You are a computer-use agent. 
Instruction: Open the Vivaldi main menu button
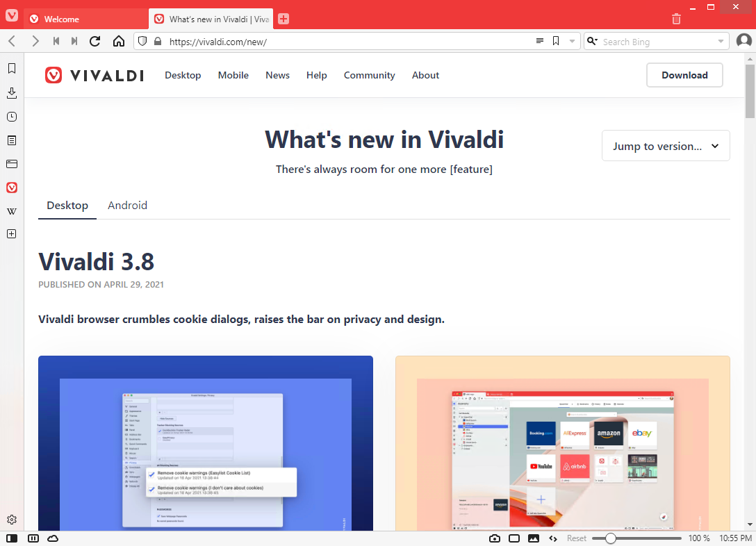[x=12, y=15]
